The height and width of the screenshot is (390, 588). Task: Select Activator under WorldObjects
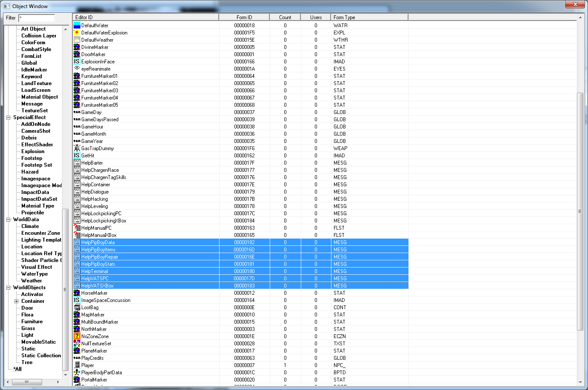[x=32, y=294]
